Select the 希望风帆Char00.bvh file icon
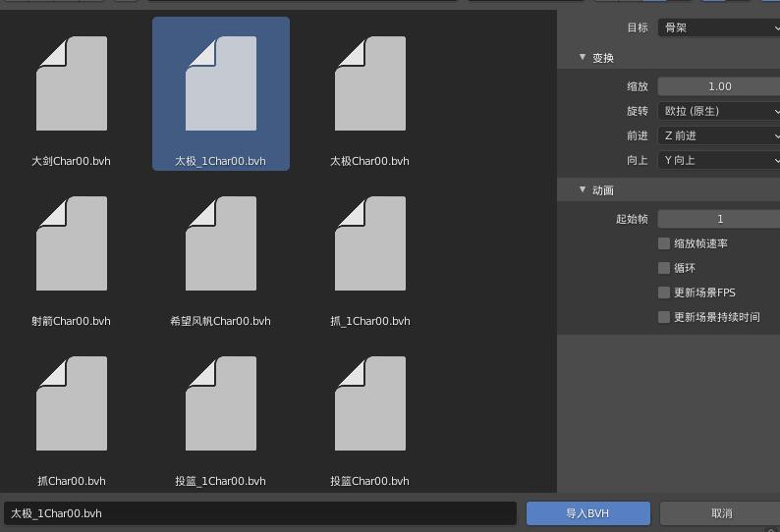780x532 pixels. 221,243
